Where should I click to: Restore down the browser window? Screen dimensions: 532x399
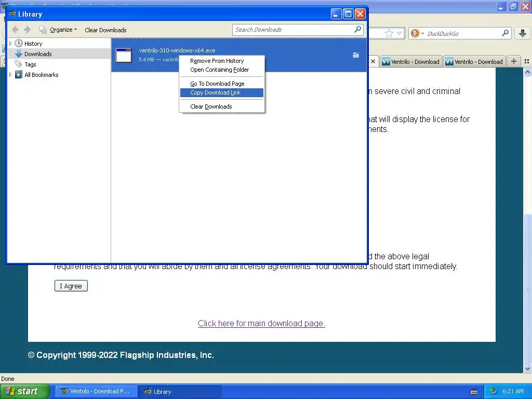coord(513,6)
